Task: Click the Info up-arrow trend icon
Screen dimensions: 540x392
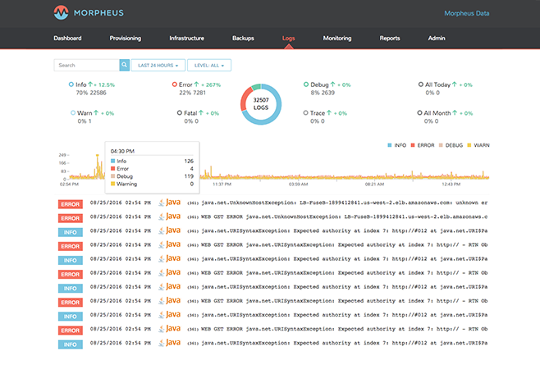Action: [x=90, y=84]
